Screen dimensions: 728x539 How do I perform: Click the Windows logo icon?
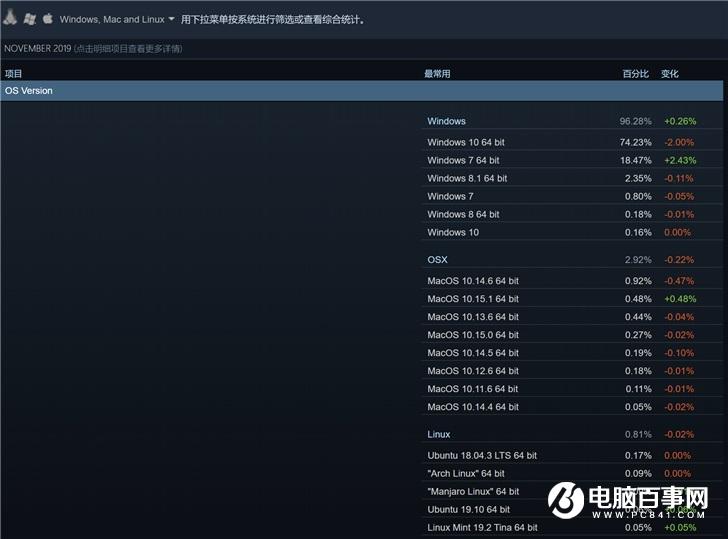tap(30, 19)
